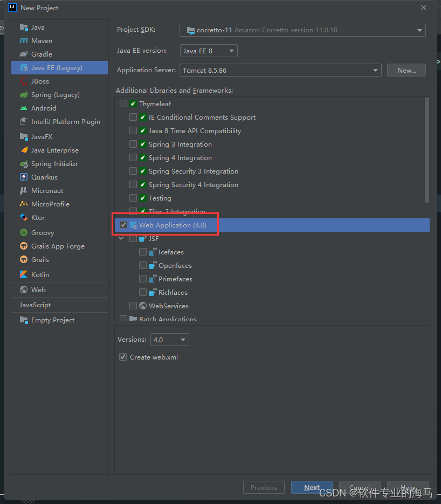Viewport: 441px width, 504px height.
Task: Click the Thymeleaf green check icon
Action: (133, 103)
